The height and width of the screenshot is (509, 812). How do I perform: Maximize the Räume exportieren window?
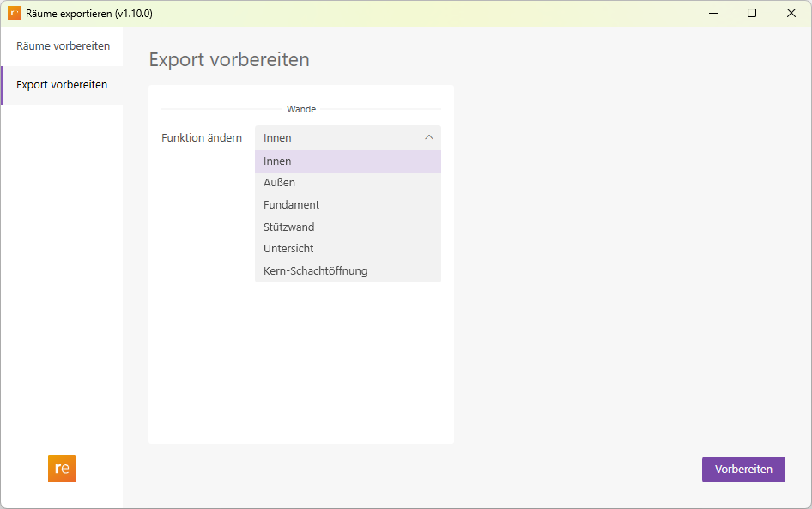pos(752,13)
